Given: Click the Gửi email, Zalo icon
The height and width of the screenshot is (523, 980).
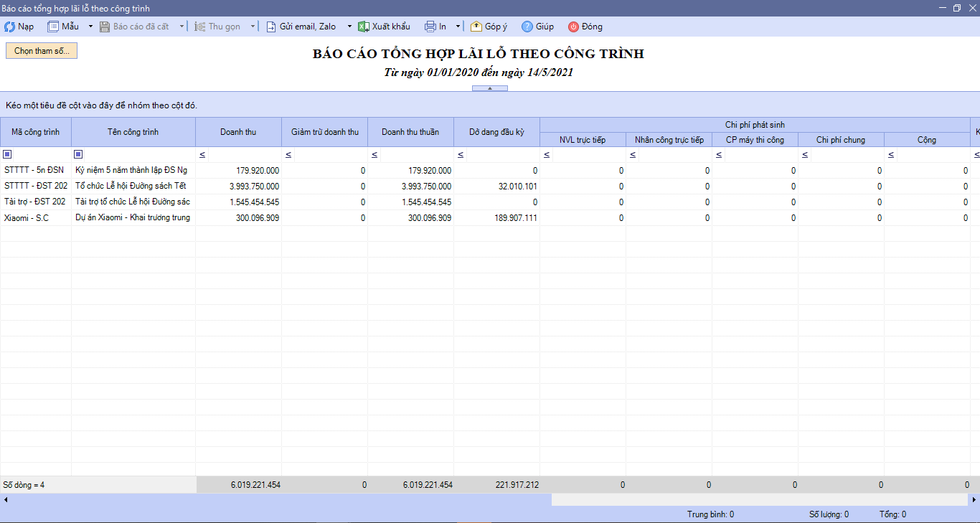Looking at the screenshot, I should coord(271,27).
